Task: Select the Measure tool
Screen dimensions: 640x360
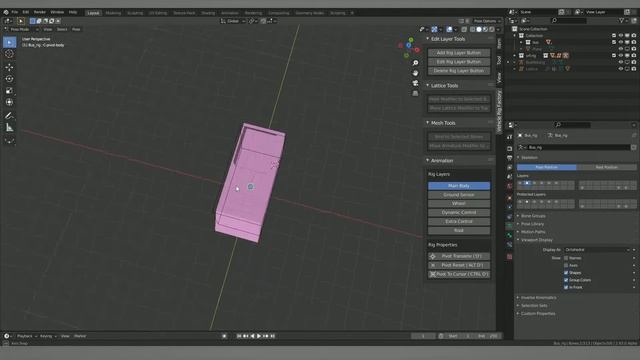Action: click(x=9, y=128)
